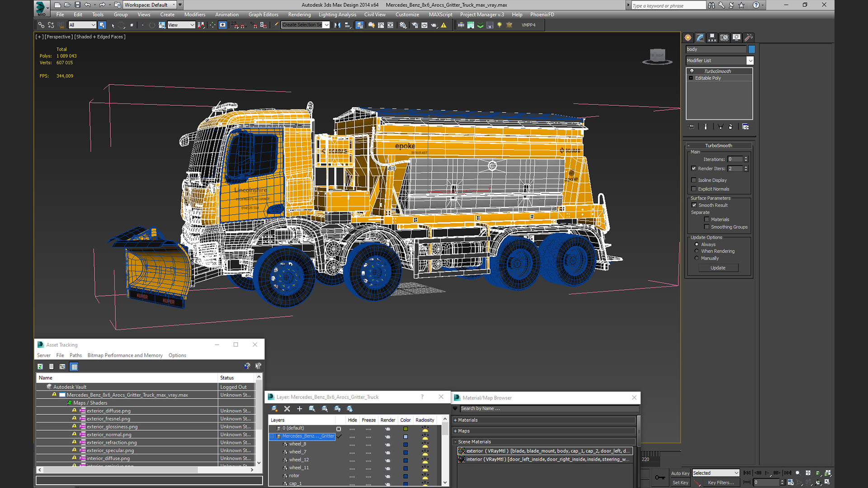Click Mirror tool icon in main toolbar

tap(337, 25)
